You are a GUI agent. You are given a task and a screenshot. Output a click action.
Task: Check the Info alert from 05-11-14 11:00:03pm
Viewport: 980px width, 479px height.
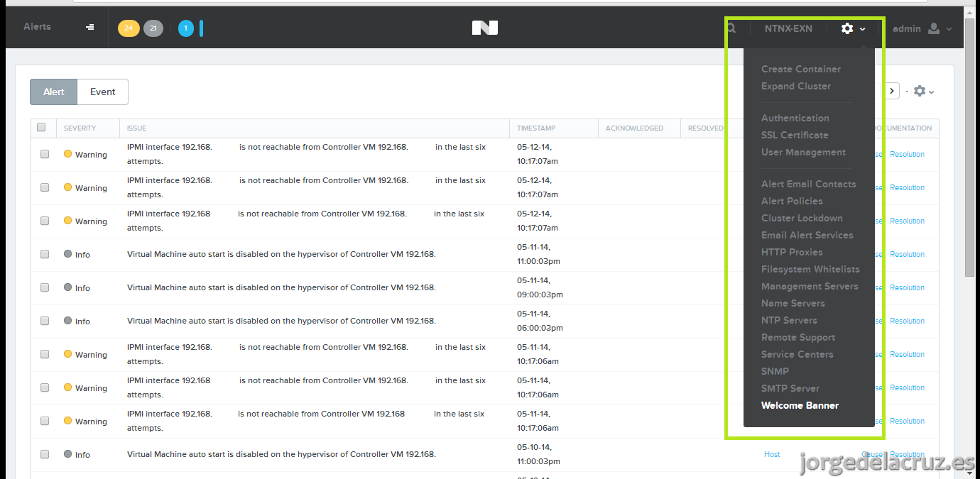[45, 254]
